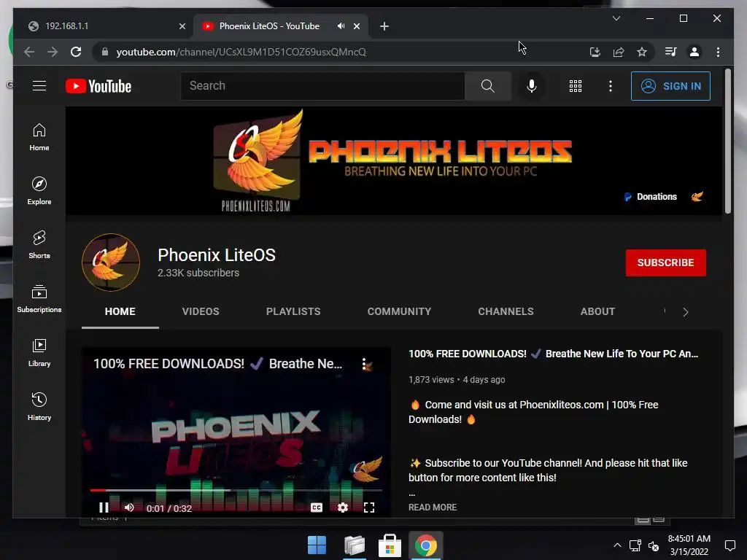Open taskbar clock and date
The image size is (747, 560).
pyautogui.click(x=689, y=545)
